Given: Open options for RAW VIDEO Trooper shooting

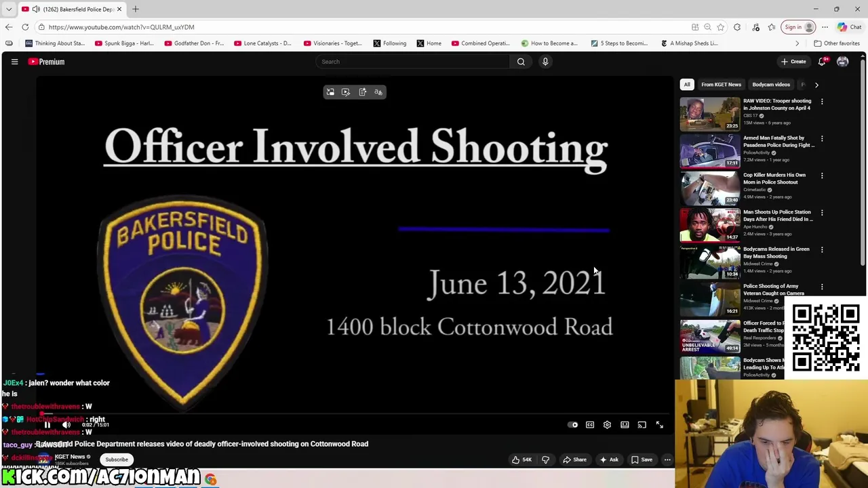Looking at the screenshot, I should 822,102.
